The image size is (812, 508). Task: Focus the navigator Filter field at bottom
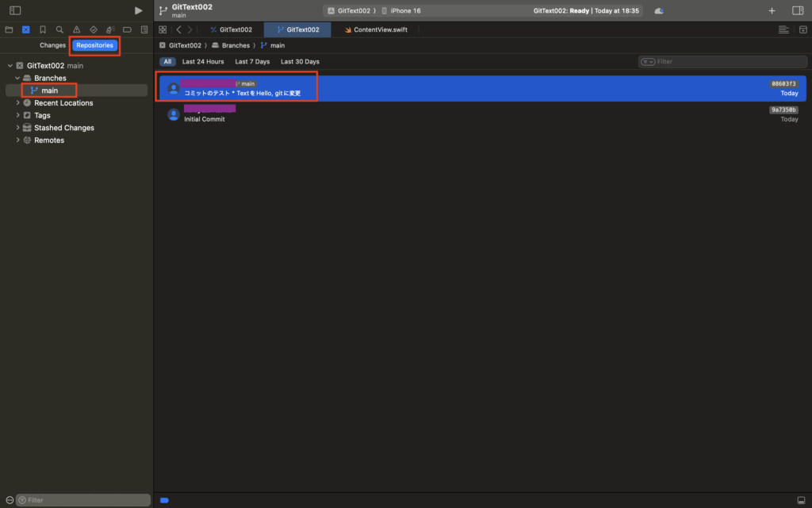82,500
